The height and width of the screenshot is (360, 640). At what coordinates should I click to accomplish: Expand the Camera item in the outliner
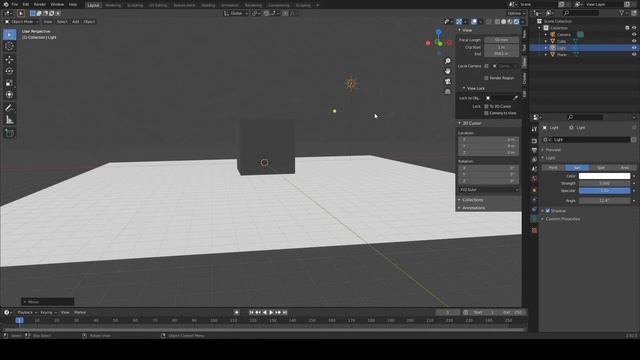click(x=546, y=35)
